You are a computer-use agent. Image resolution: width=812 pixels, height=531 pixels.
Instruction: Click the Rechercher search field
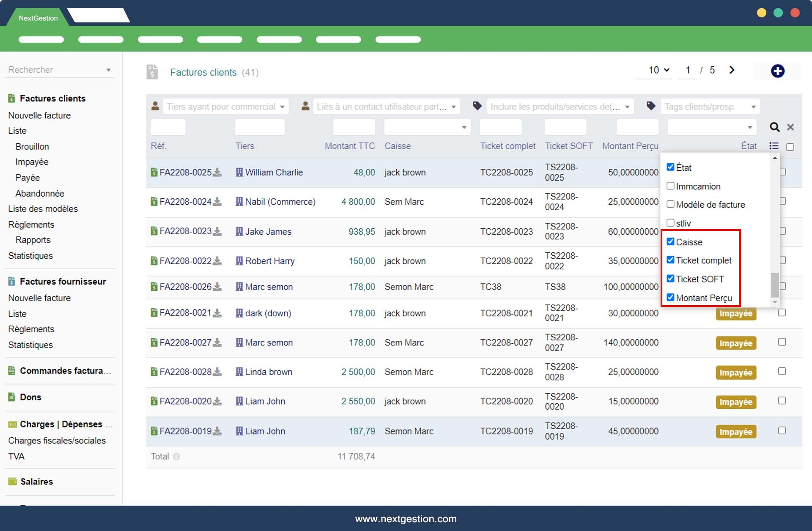[55, 70]
